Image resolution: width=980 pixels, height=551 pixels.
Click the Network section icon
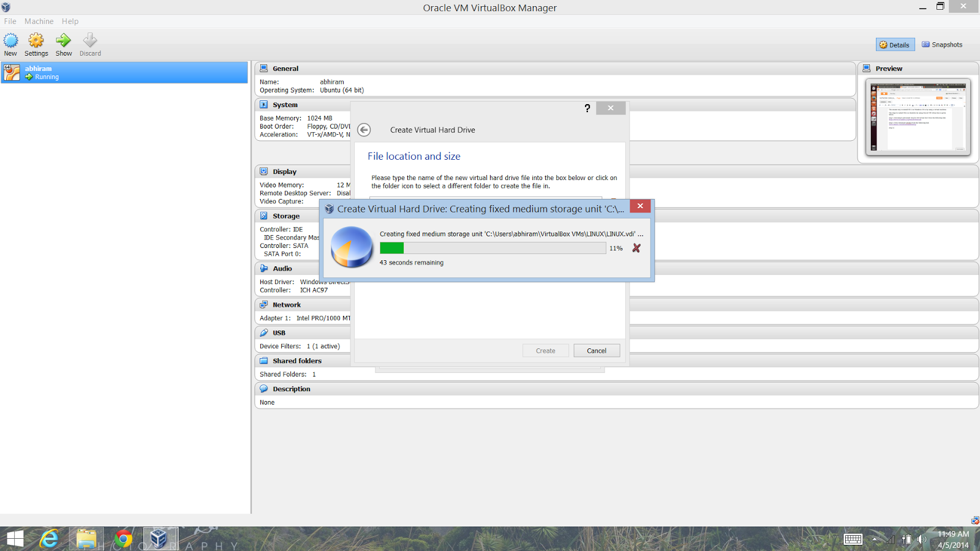pyautogui.click(x=263, y=305)
